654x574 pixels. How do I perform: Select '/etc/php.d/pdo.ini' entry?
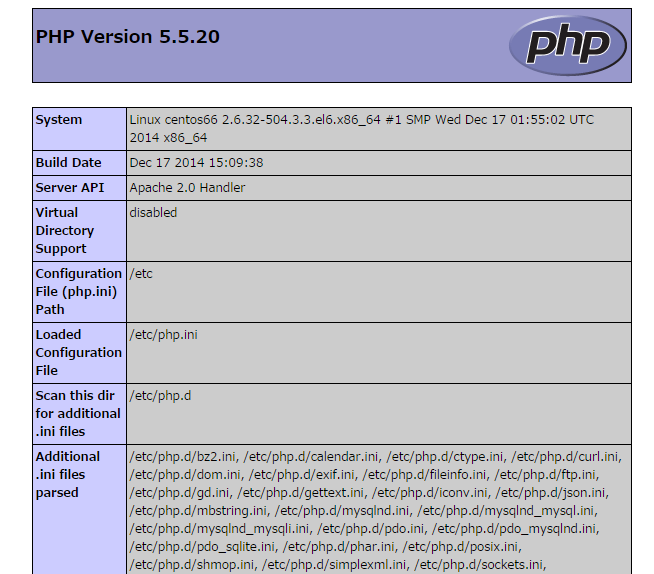coord(370,529)
